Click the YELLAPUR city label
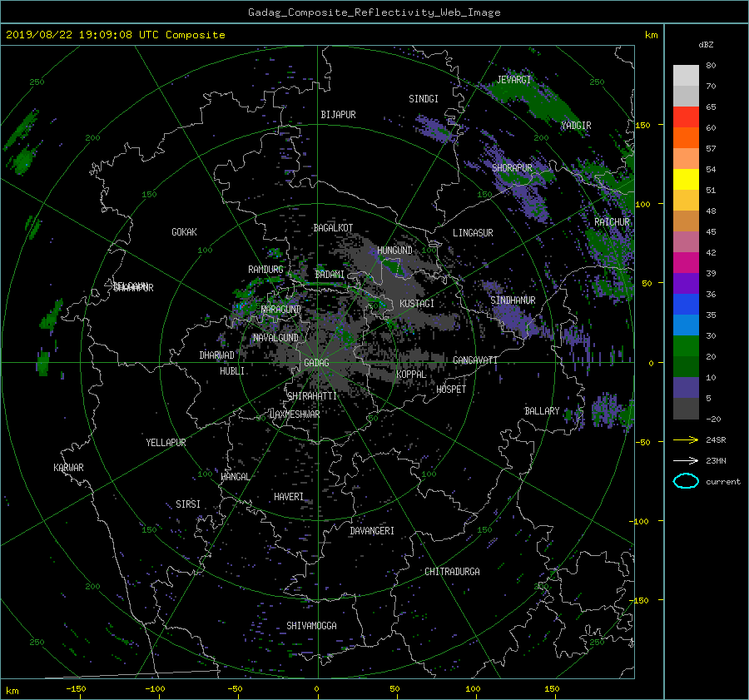 166,443
